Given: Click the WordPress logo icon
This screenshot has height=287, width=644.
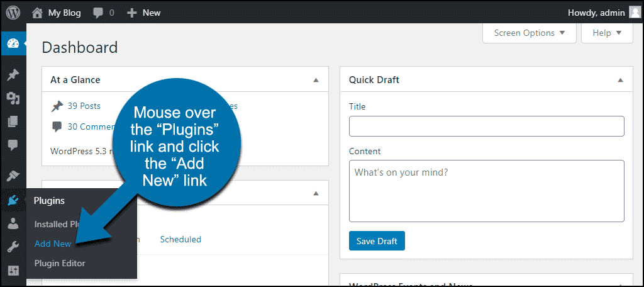Looking at the screenshot, I should click(13, 13).
